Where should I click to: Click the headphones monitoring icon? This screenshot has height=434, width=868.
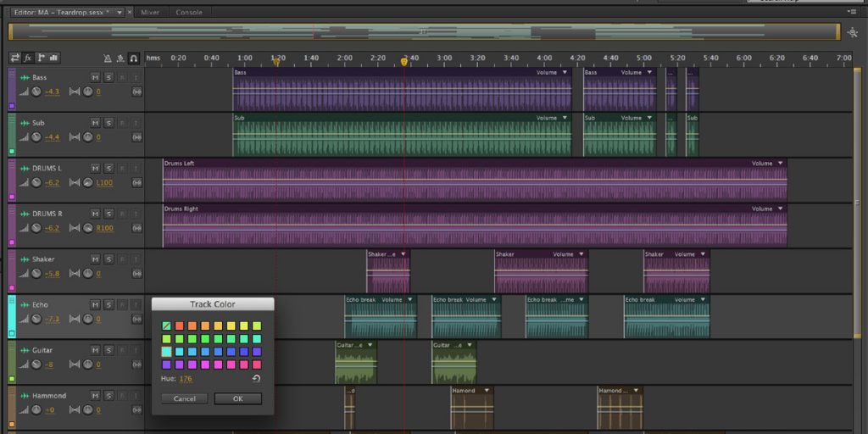133,58
